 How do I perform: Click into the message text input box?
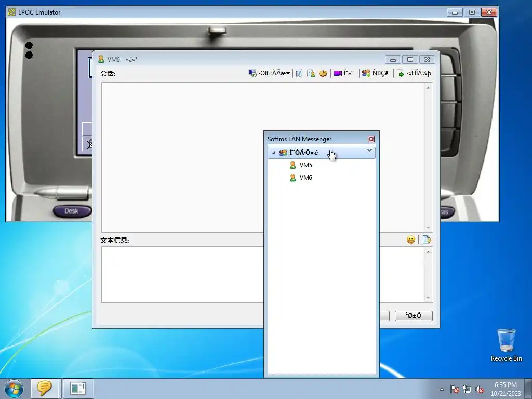click(182, 274)
